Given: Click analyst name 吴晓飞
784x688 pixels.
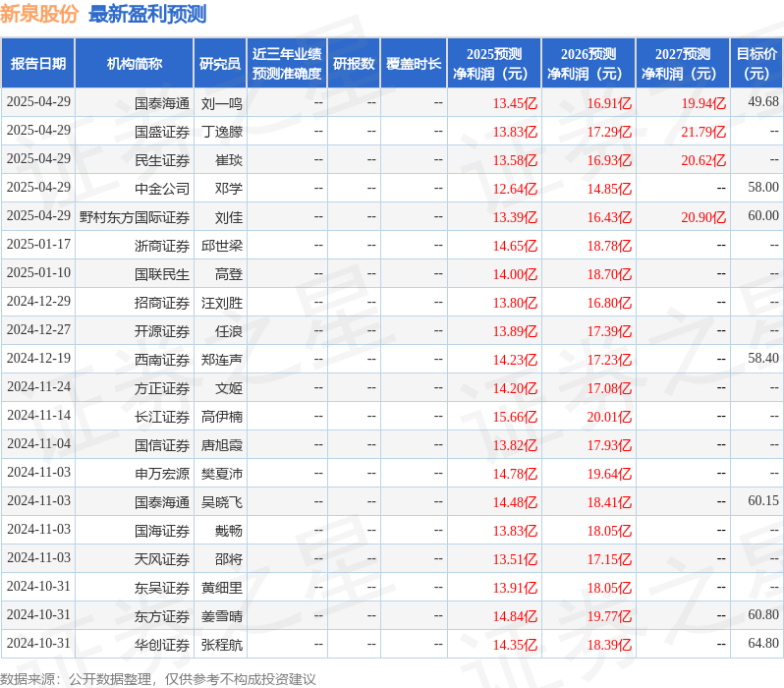Looking at the screenshot, I should pyautogui.click(x=222, y=503).
